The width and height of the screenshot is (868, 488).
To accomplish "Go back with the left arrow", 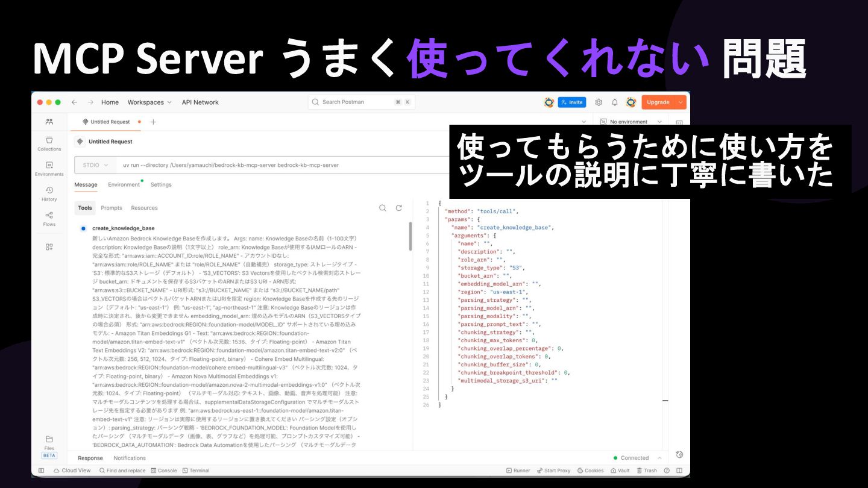I will click(74, 102).
